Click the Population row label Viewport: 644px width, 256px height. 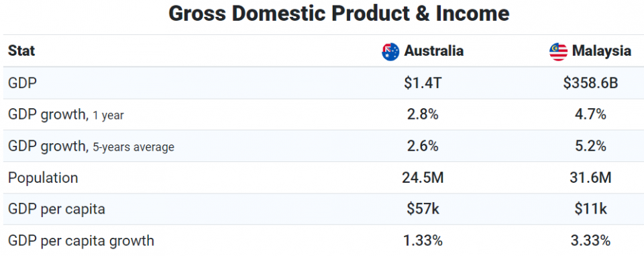pos(43,178)
